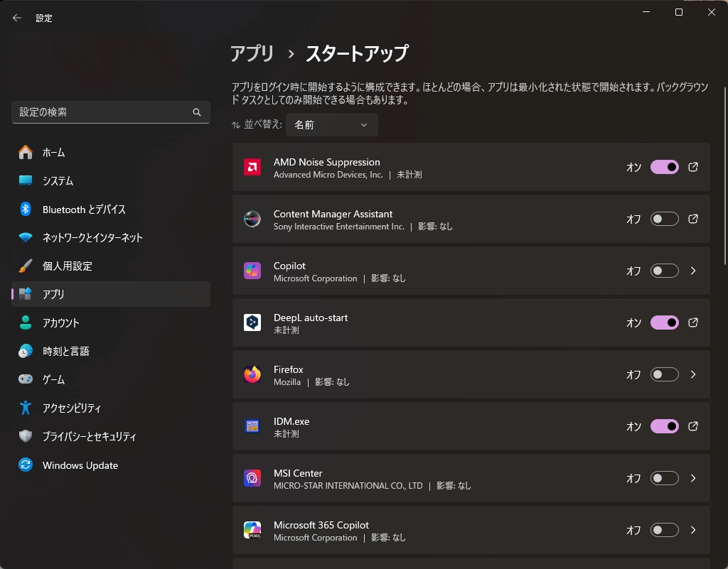This screenshot has height=569, width=728.
Task: Click the back arrow in the title bar
Action: pos(17,18)
